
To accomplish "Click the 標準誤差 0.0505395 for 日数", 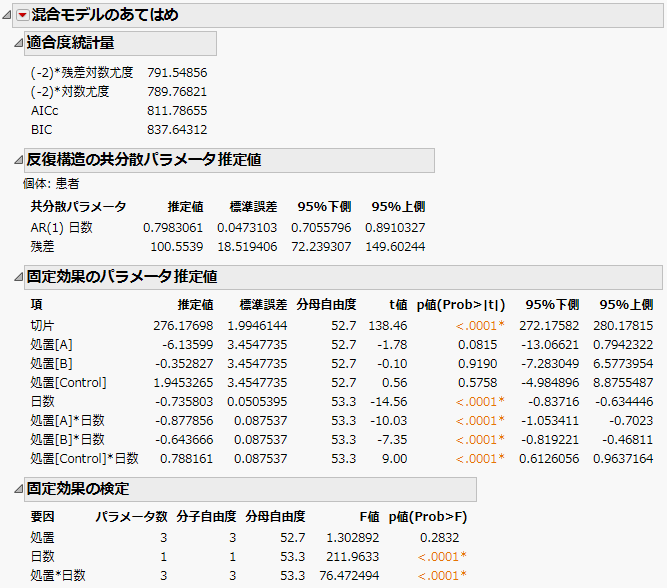I will click(257, 402).
